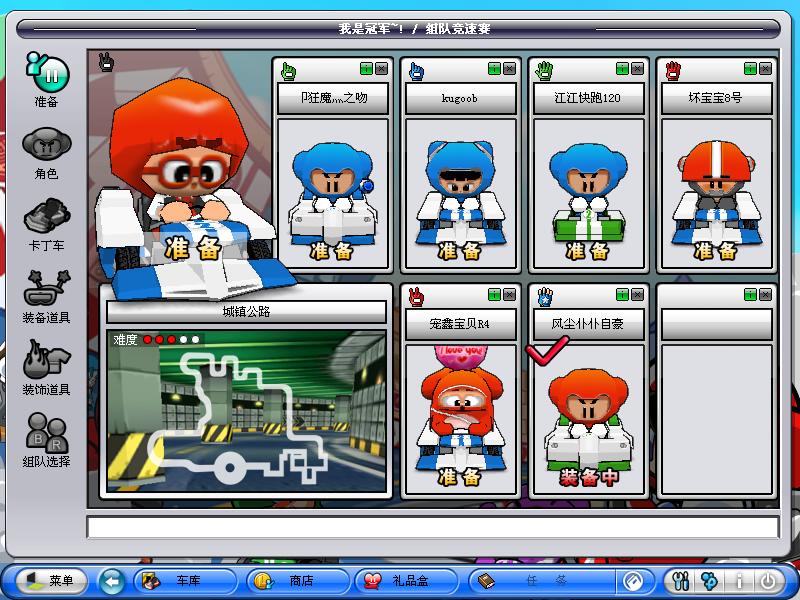Viewport: 800px width, 600px height.
Task: Click the power exit icon
Action: coord(768,581)
